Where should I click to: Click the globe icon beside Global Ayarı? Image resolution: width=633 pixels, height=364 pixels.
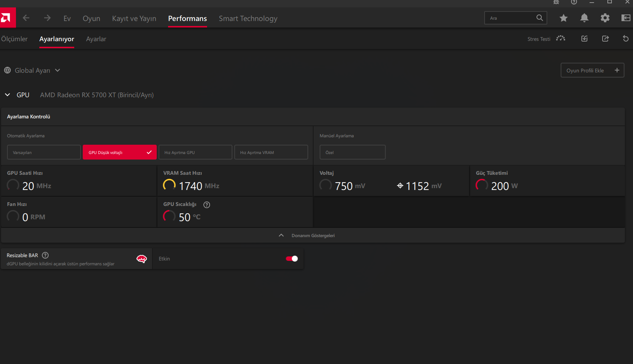point(7,70)
